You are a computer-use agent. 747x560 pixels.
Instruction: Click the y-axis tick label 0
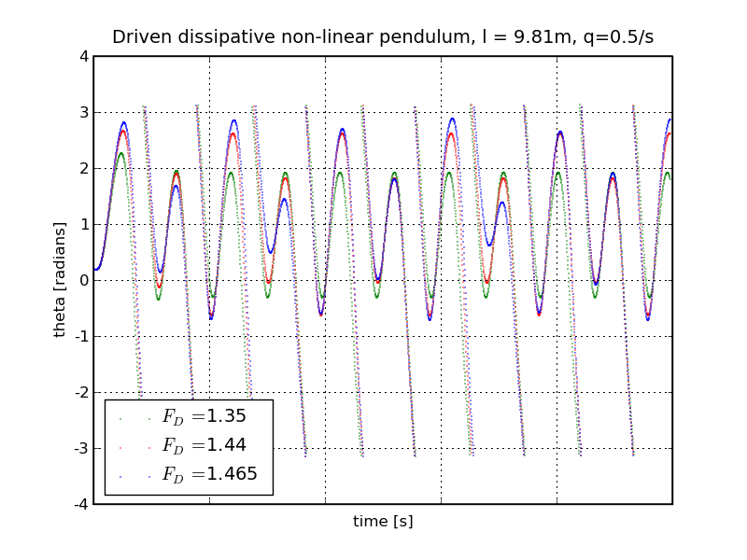(x=84, y=281)
